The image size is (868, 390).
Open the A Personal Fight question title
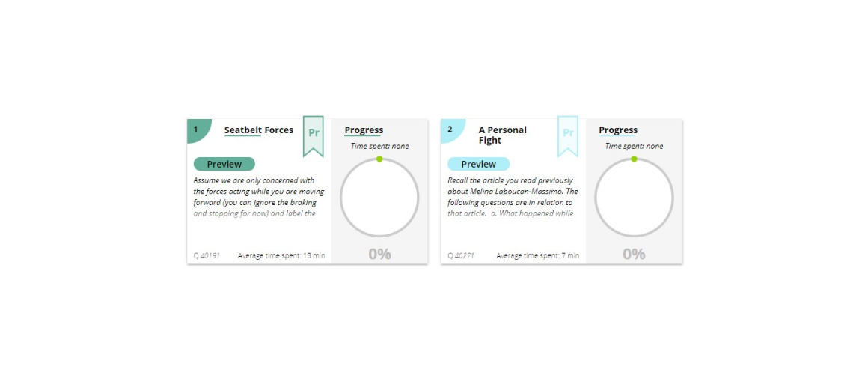(503, 135)
